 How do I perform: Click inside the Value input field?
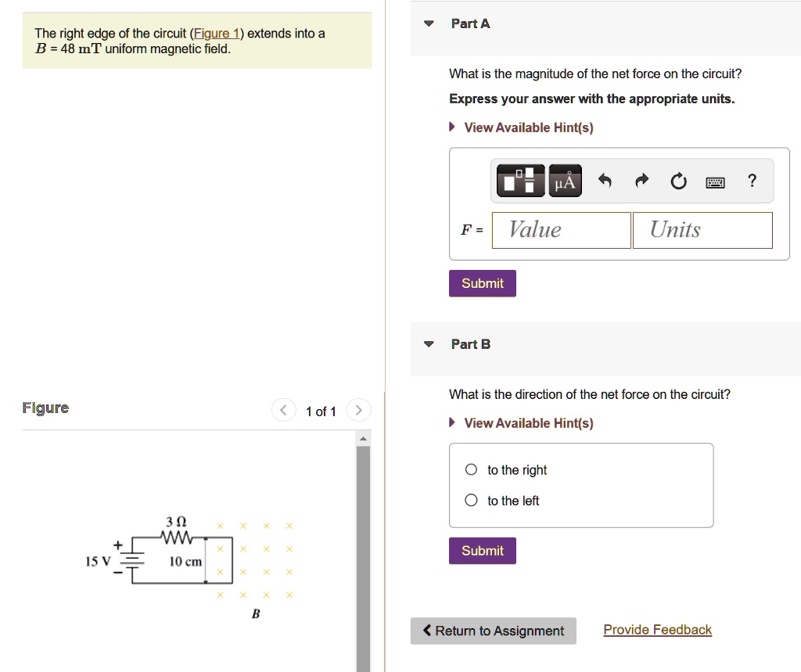(560, 229)
